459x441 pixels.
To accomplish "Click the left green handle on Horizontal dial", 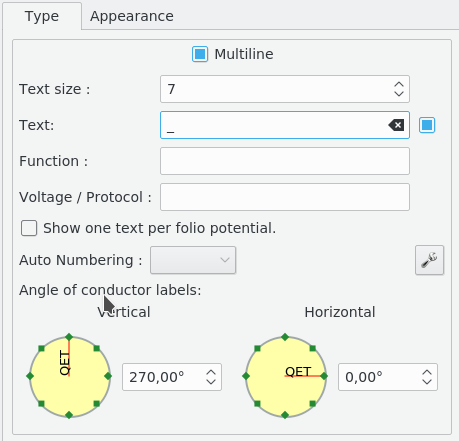I will [246, 376].
